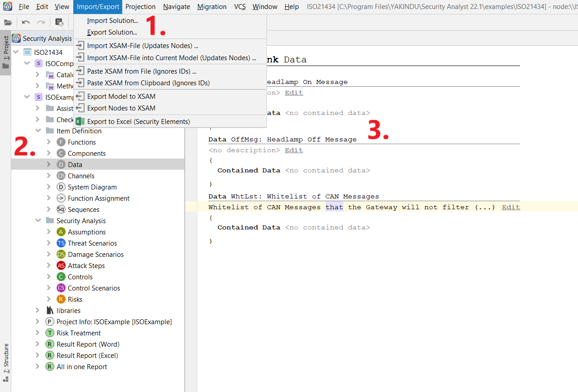This screenshot has width=578, height=392.
Task: Open the Navigate menu
Action: [x=176, y=7]
